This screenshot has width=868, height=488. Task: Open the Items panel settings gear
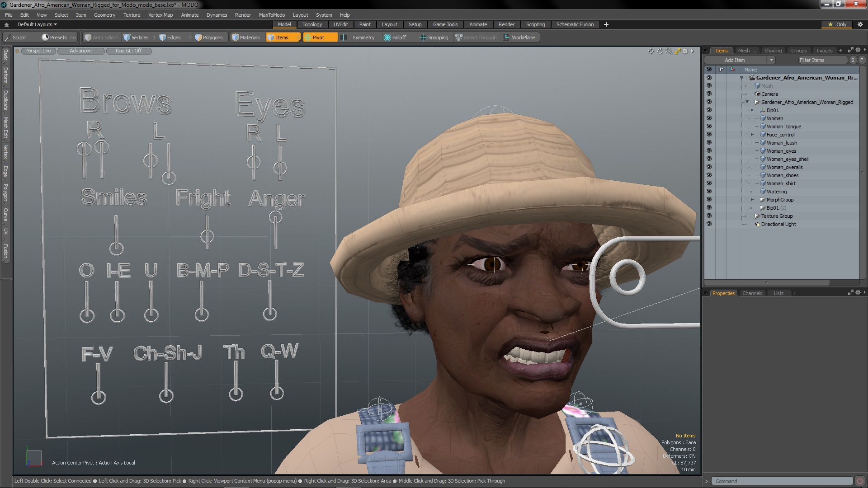click(858, 50)
